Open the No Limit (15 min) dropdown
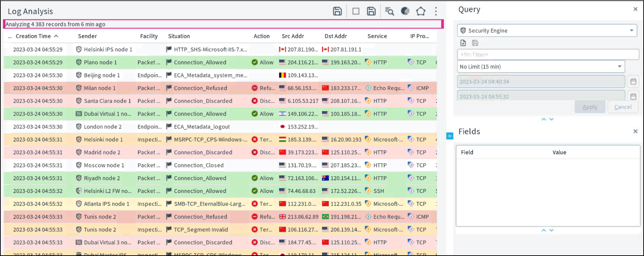The image size is (644, 256). (x=619, y=66)
